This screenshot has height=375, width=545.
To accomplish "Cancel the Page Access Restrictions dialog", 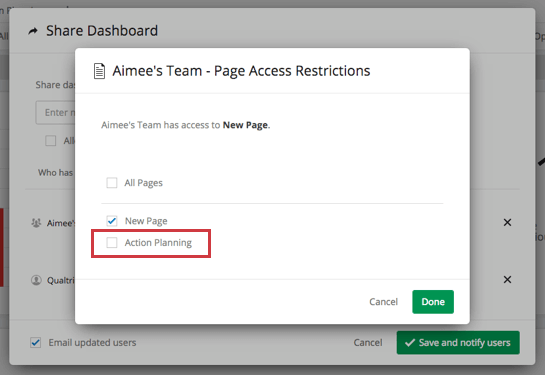I will coord(383,302).
